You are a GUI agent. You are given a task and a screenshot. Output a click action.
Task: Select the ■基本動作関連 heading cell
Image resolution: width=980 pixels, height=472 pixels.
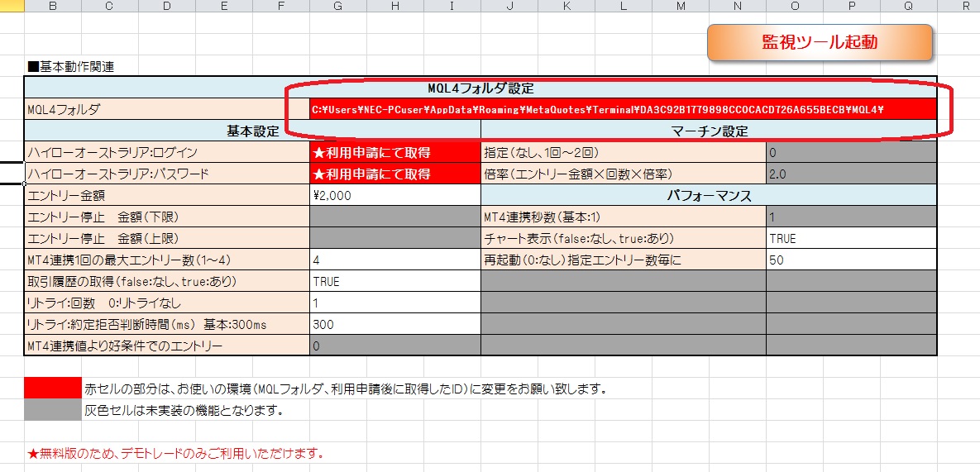click(x=70, y=66)
